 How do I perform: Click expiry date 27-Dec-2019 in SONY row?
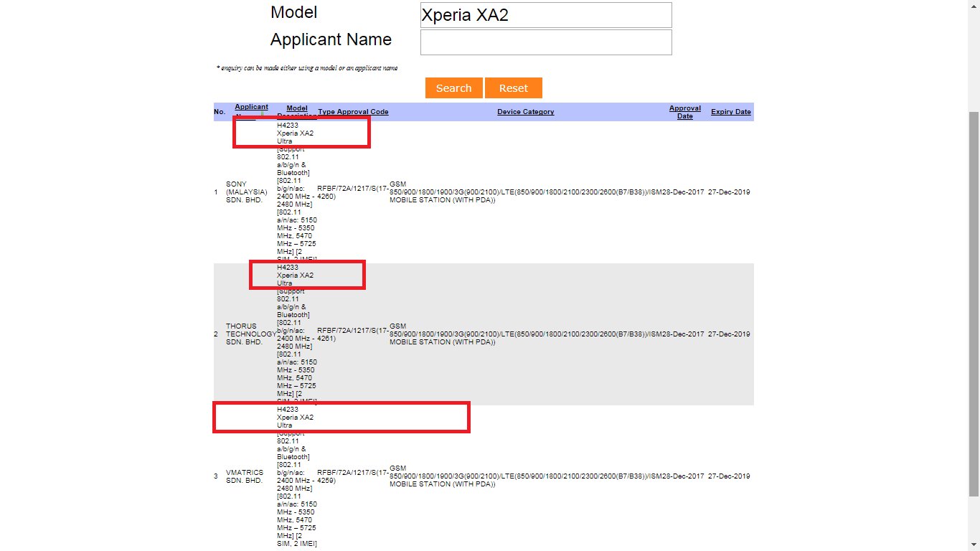tap(729, 192)
